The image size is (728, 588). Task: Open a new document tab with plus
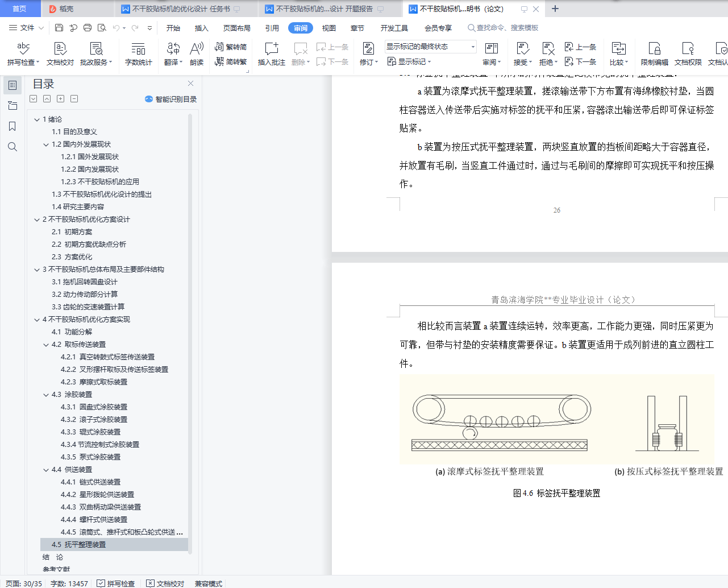555,9
